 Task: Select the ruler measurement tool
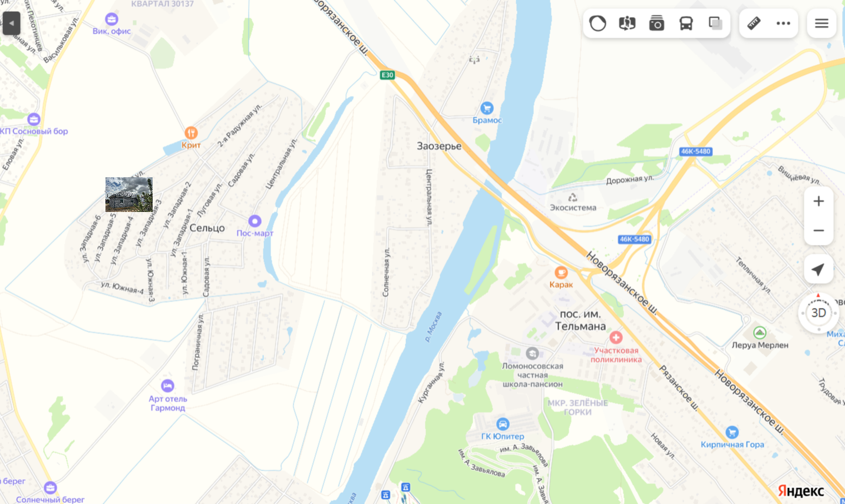(x=754, y=24)
